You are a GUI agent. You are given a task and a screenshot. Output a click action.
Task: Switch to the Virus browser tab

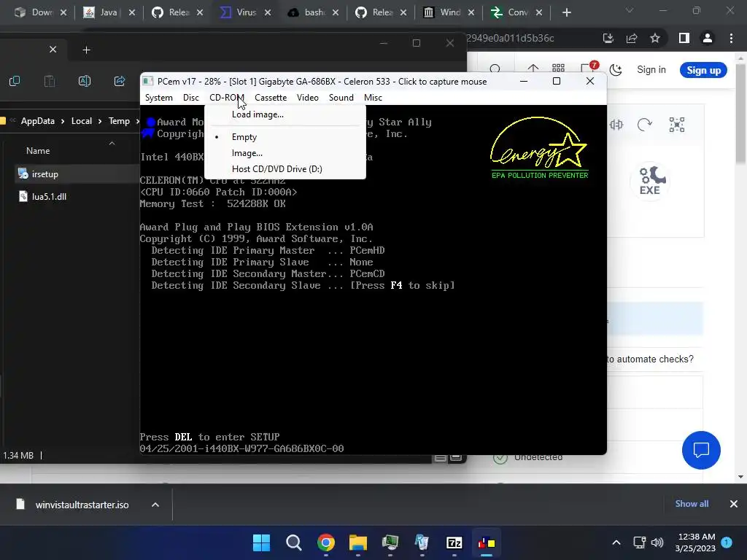246,12
